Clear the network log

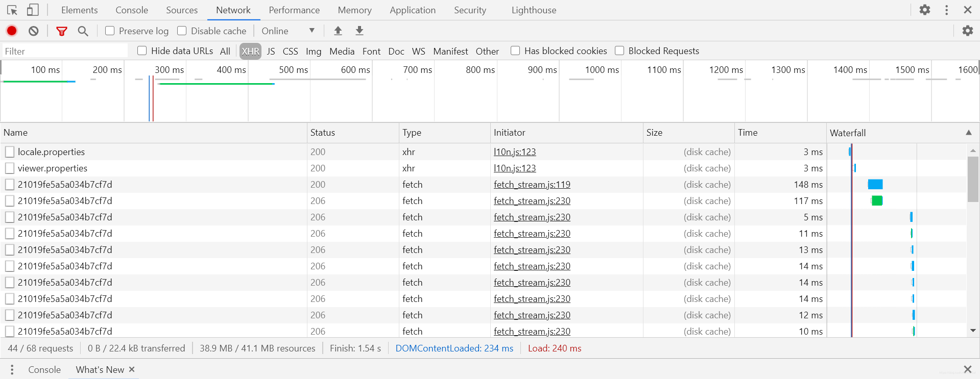coord(34,31)
